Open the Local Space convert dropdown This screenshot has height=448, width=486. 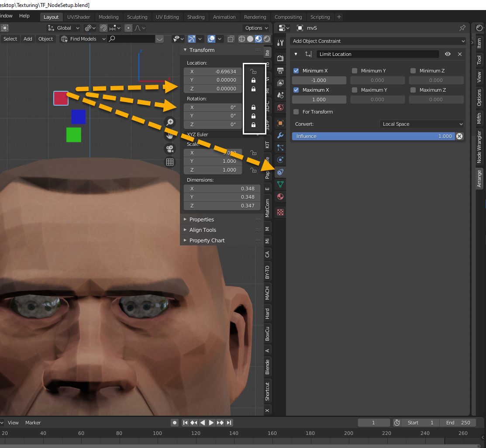422,124
